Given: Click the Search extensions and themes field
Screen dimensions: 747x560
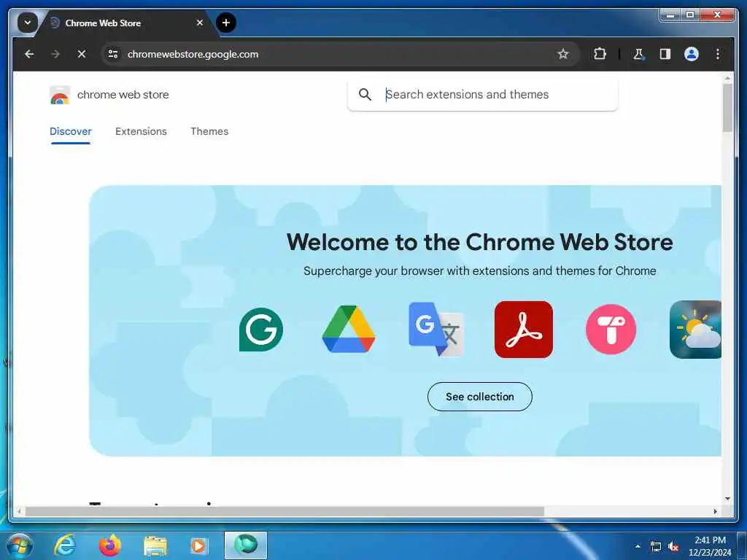Looking at the screenshot, I should click(482, 94).
